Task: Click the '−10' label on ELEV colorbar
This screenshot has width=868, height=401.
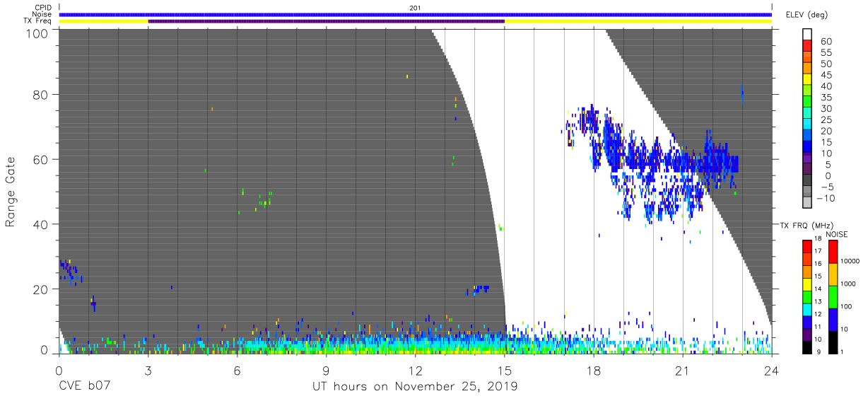Action: (x=824, y=198)
